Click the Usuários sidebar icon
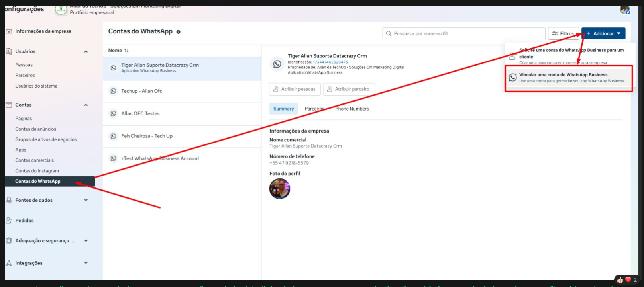Viewport: 644px width, 287px height. 9,51
